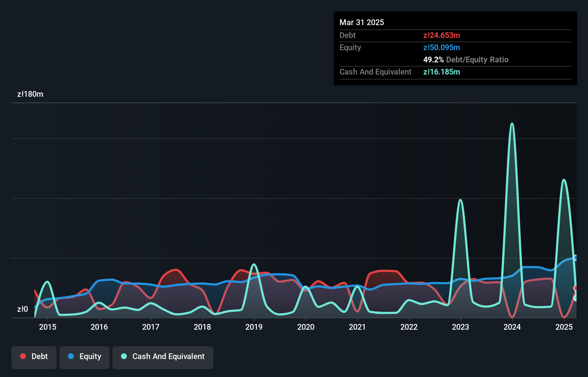This screenshot has width=588, height=377.
Task: Click the 2025 x-axis label
Action: pos(564,327)
